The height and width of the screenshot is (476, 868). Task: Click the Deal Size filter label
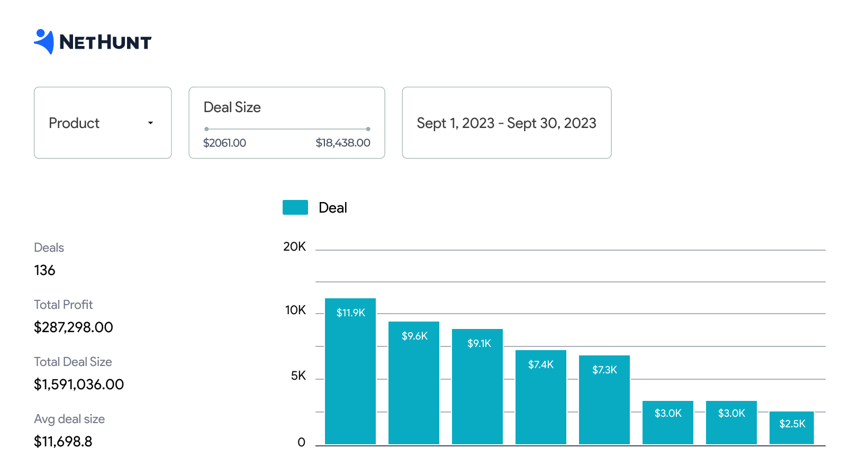[x=232, y=107]
